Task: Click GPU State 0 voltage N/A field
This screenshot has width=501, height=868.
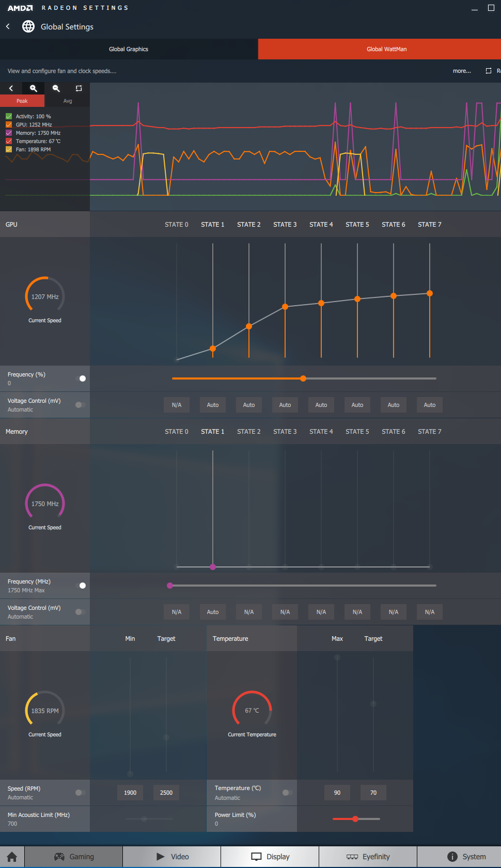Action: click(177, 405)
